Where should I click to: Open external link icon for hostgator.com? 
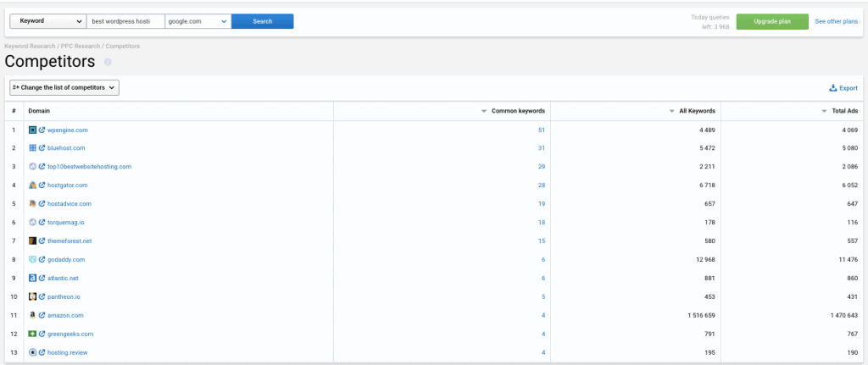coord(42,185)
